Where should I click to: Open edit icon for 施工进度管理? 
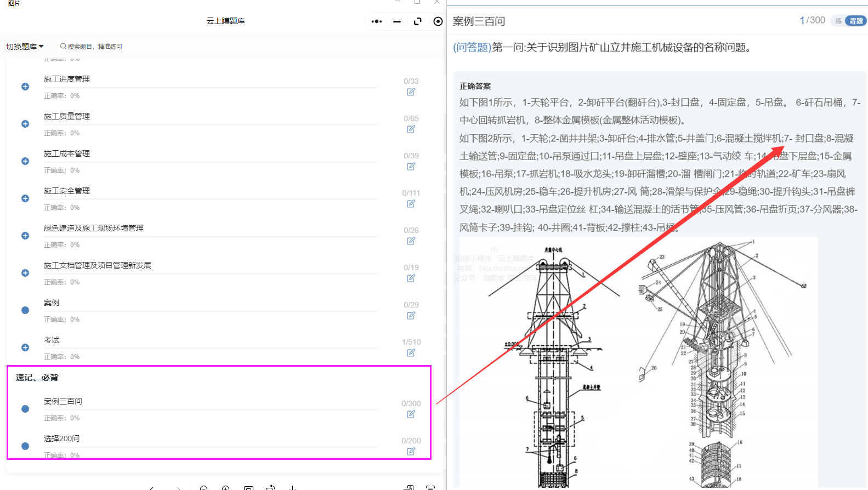(411, 92)
